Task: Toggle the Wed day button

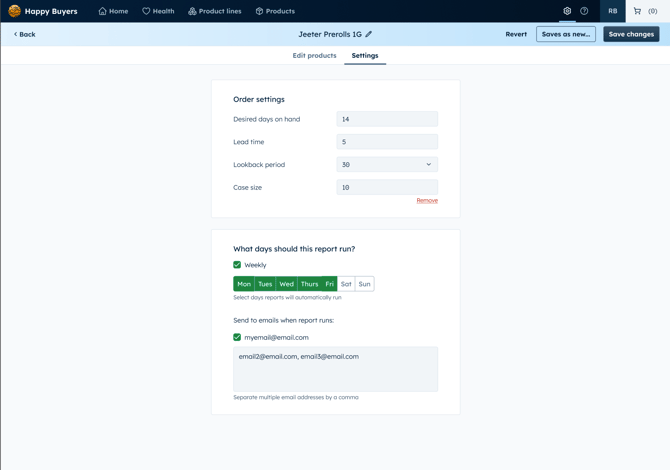Action: [x=286, y=284]
